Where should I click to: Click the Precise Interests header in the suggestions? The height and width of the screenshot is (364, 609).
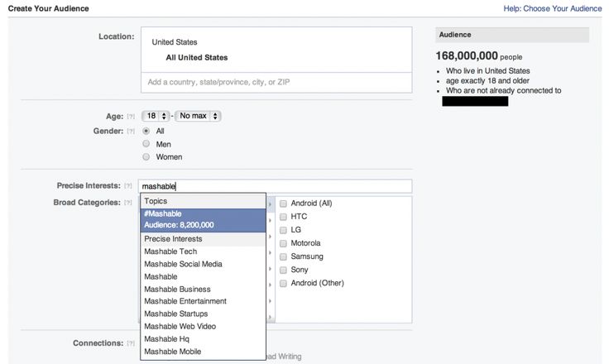click(x=203, y=239)
